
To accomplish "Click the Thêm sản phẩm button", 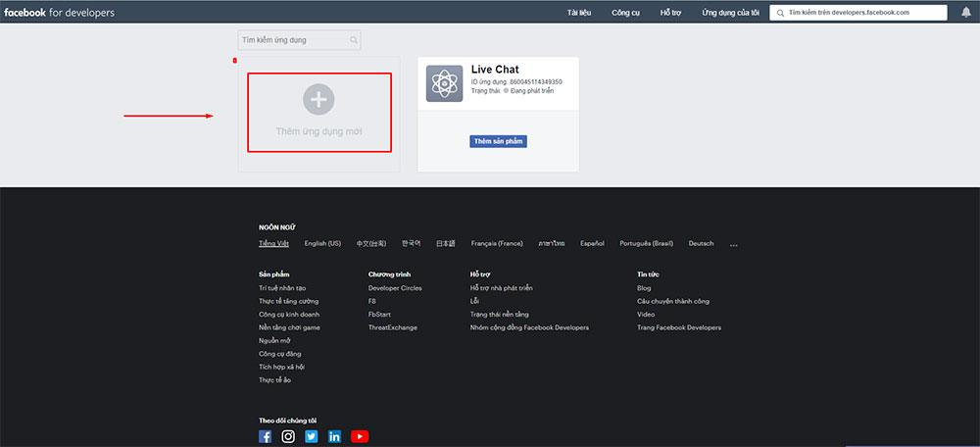I will click(499, 141).
